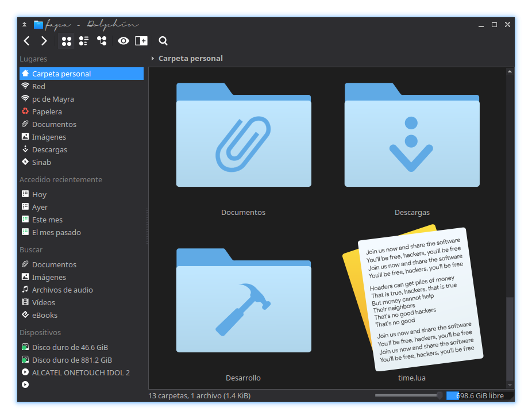The height and width of the screenshot is (419, 532).
Task: Open Disco duro de 881.2 GiB
Action: 82,360
